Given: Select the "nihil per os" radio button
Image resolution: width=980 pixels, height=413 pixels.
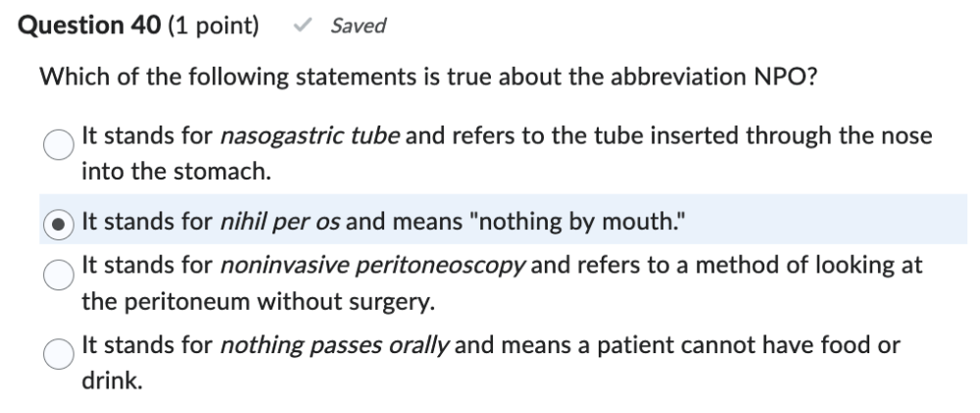Looking at the screenshot, I should (x=59, y=224).
